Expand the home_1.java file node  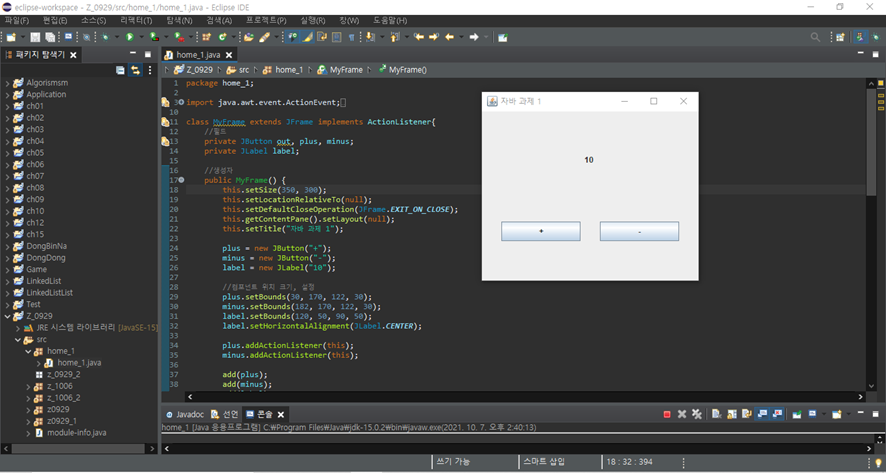38,363
